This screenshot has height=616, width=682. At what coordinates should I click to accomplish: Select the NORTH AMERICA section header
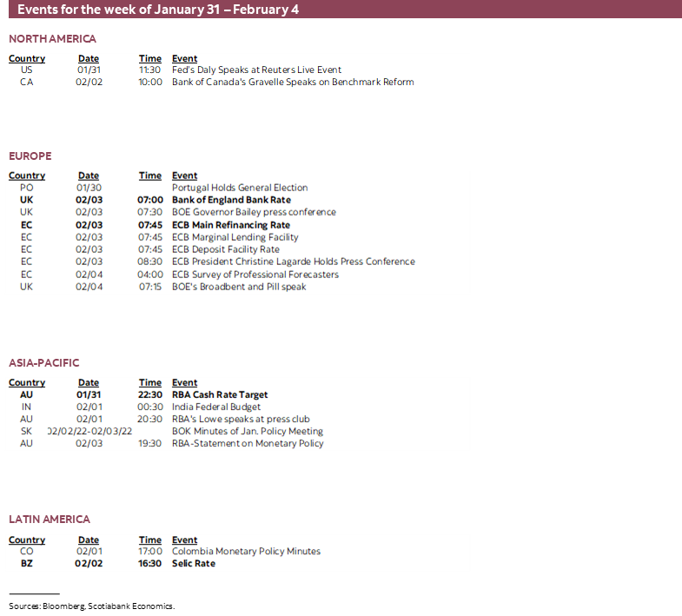53,39
